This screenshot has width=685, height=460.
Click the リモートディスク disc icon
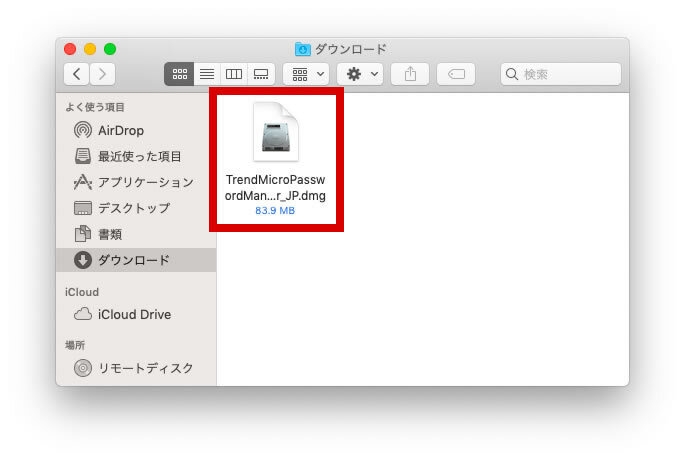click(x=83, y=368)
